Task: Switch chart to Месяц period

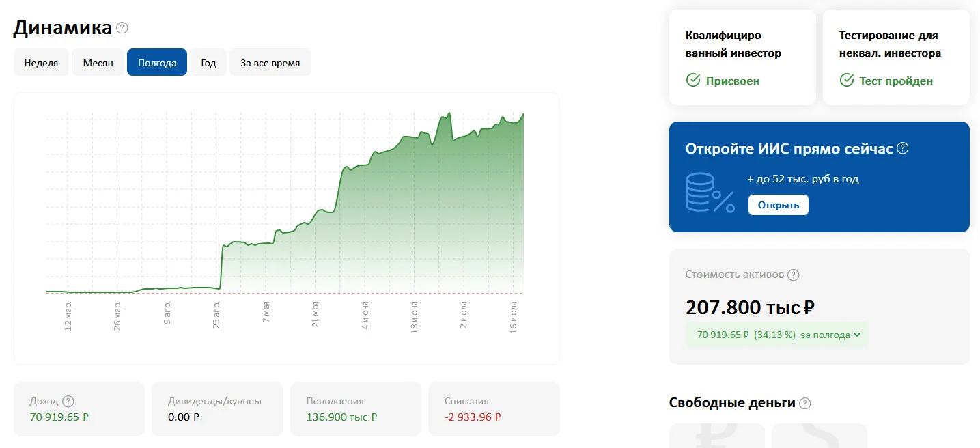Action: click(98, 63)
